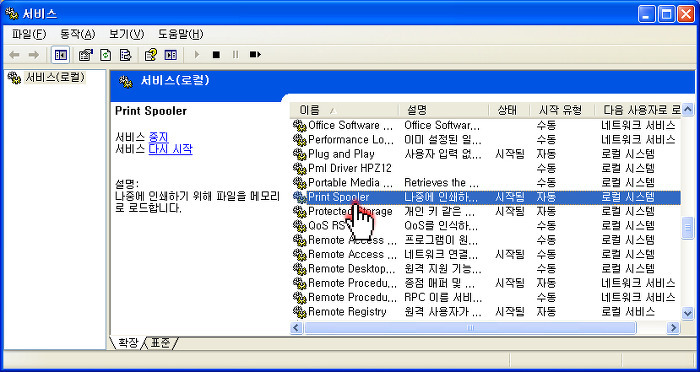
Task: Click the toolbar icon right of Help
Action: (171, 55)
